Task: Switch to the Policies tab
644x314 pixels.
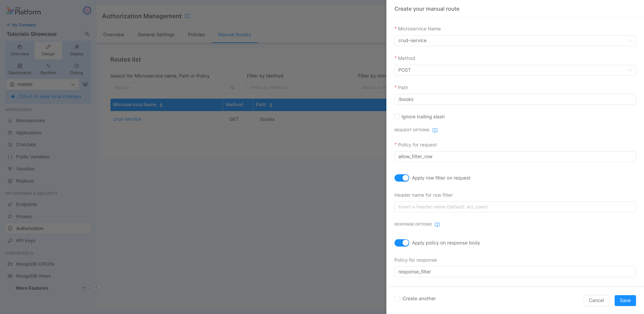Action: 196,35
